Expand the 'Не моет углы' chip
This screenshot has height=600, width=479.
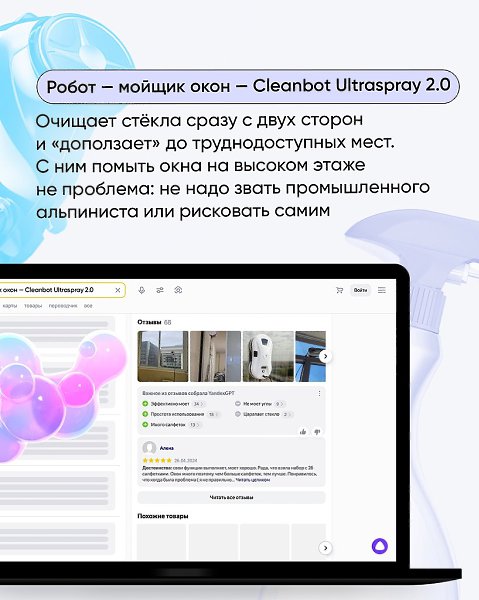pos(260,404)
